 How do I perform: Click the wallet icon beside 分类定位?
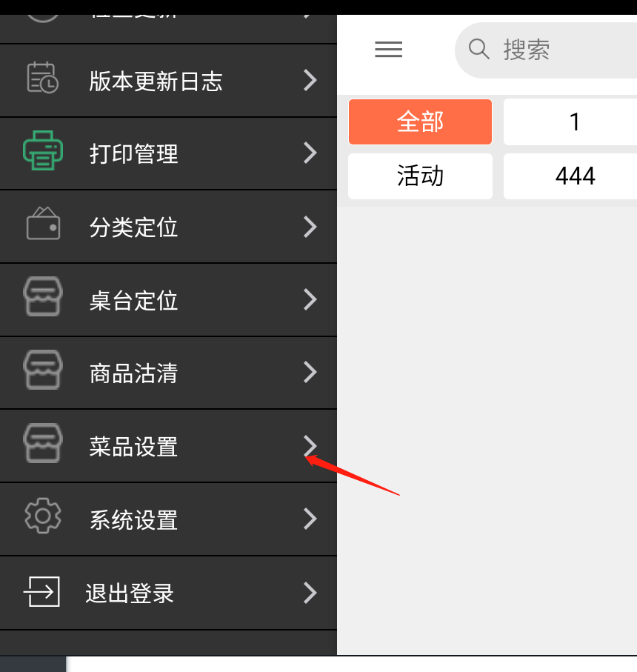pyautogui.click(x=43, y=223)
